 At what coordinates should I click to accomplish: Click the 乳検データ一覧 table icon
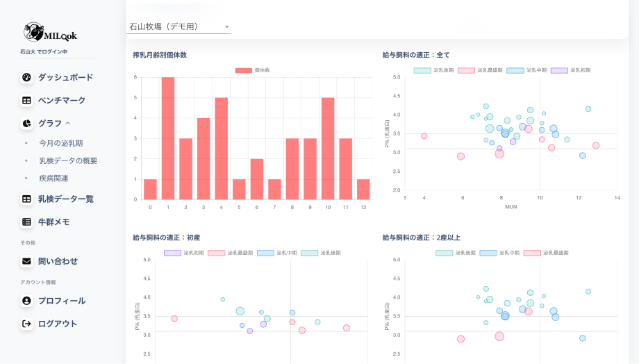click(x=26, y=199)
